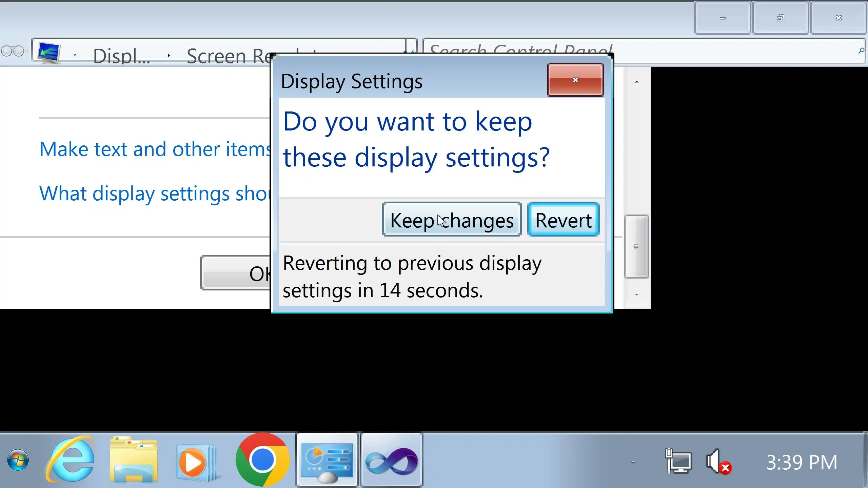The width and height of the screenshot is (868, 488).
Task: Show hidden system tray icons
Action: (x=633, y=461)
